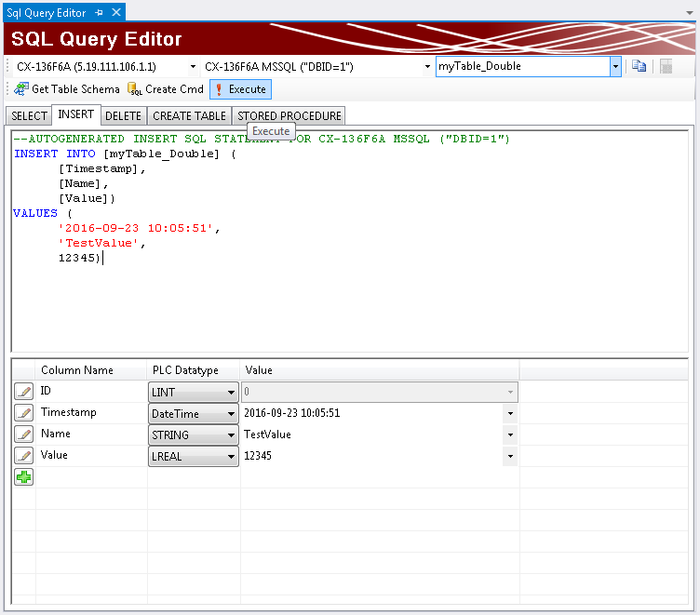The height and width of the screenshot is (615, 700).
Task: Click the INSERT INTO keyword in the SQL editor
Action: click(55, 154)
